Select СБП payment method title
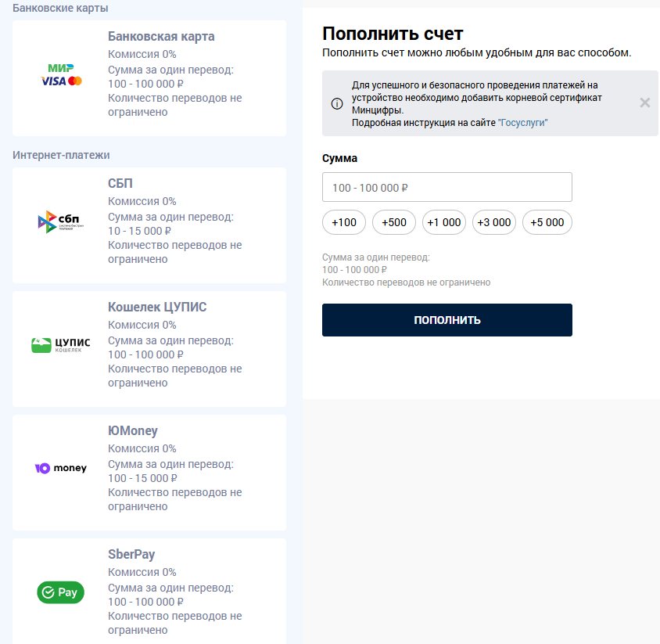Image resolution: width=660 pixels, height=644 pixels. 120,184
